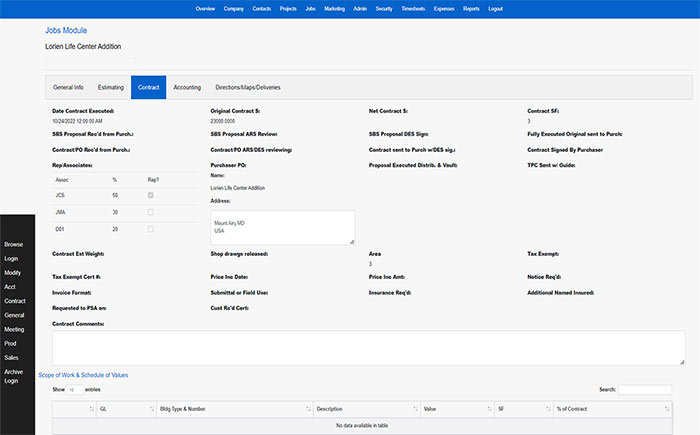Click into the Address text area
Viewport: 700px width, 435px height.
pos(283,228)
